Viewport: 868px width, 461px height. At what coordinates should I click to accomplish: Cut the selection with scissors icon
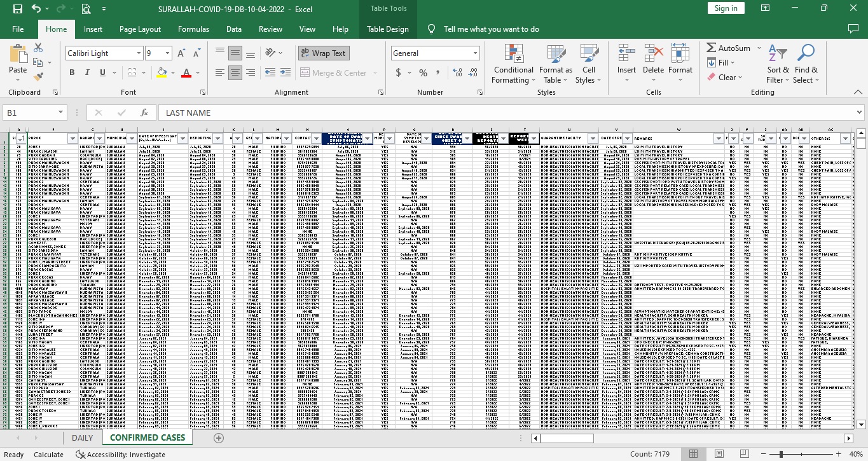(x=38, y=48)
